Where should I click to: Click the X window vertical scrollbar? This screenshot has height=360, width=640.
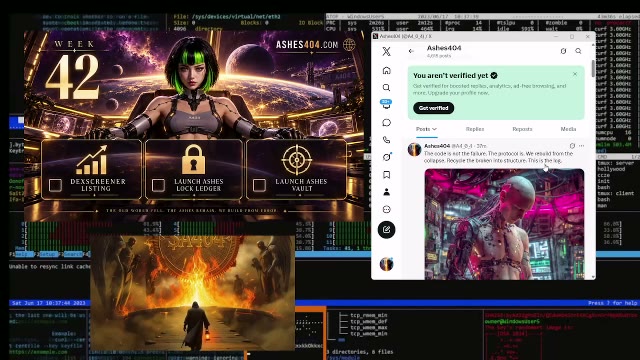pos(593,68)
